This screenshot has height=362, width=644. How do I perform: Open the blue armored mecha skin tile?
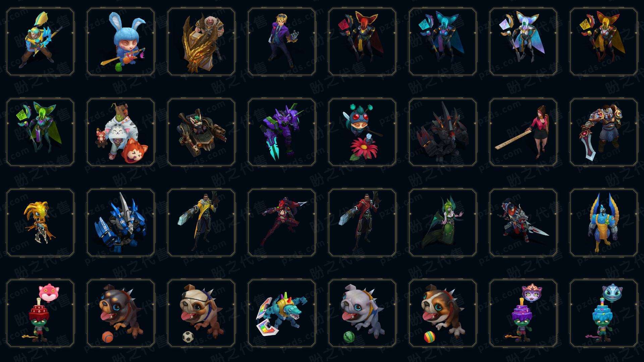121,223
